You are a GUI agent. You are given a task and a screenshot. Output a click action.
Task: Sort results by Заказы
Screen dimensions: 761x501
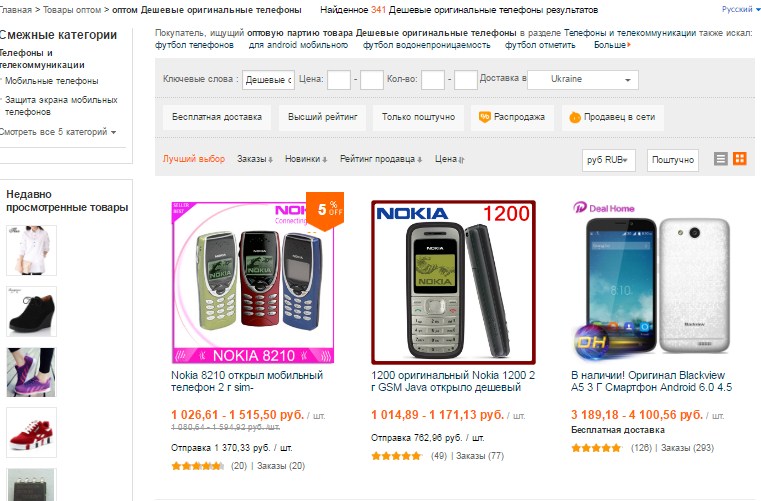click(255, 159)
